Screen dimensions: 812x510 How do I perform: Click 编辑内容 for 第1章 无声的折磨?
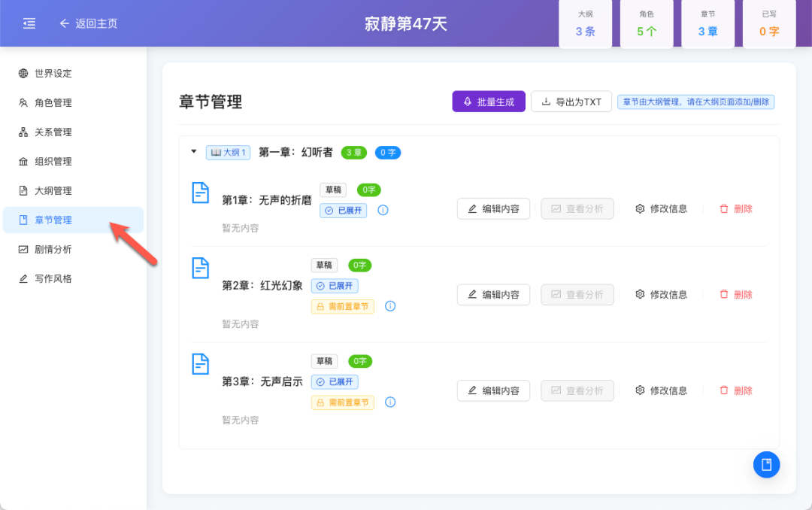click(493, 208)
